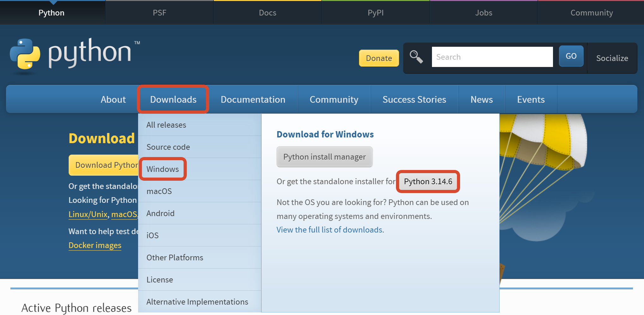
Task: Choose Windows in the Downloads menu
Action: [x=200, y=169]
